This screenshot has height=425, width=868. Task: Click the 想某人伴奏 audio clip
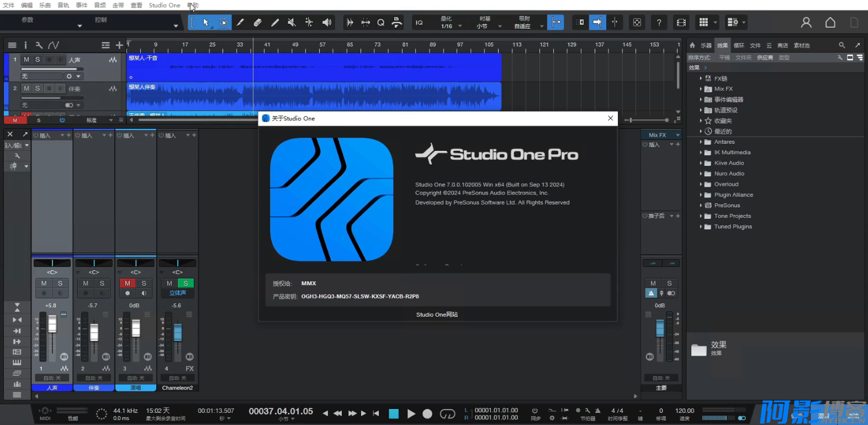[314, 96]
